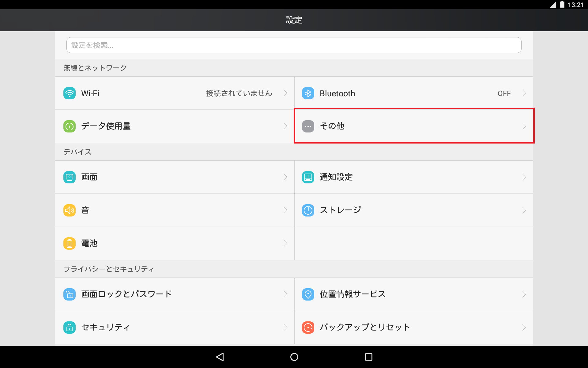Tap the back triangle navigation button
588x368 pixels.
tap(220, 357)
